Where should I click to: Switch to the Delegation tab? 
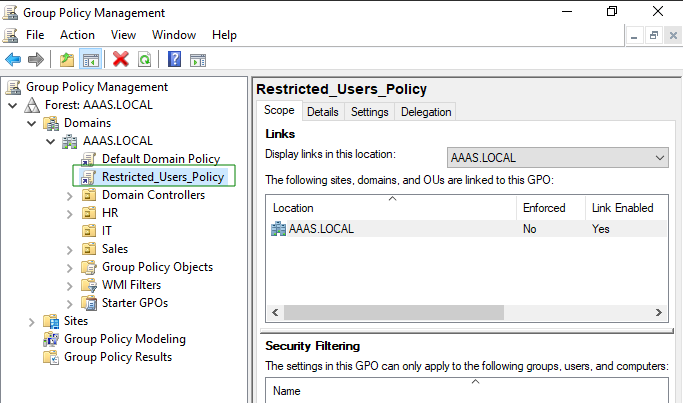(x=426, y=112)
